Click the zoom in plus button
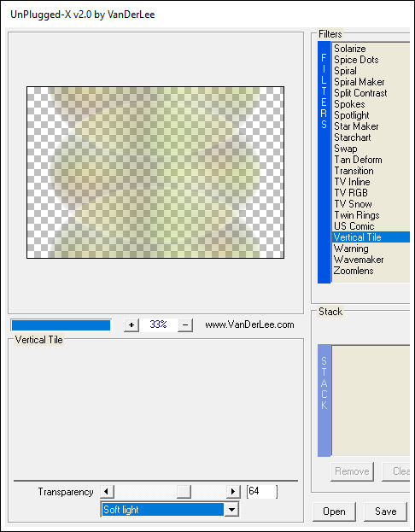The height and width of the screenshot is (532, 415). [132, 325]
